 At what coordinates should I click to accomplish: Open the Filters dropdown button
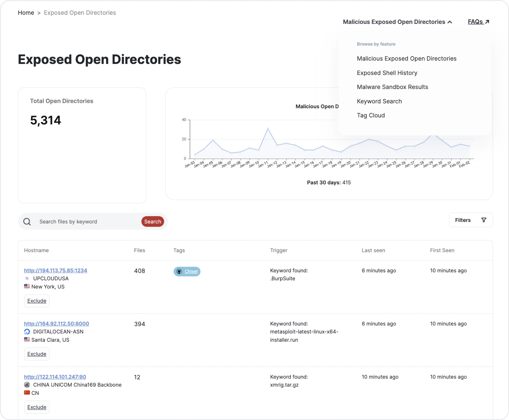[471, 220]
